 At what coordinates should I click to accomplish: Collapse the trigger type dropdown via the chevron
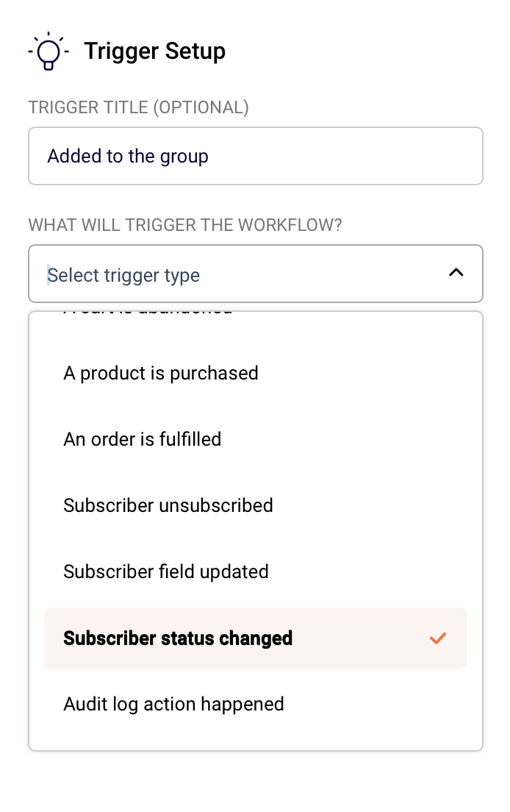[x=456, y=273]
